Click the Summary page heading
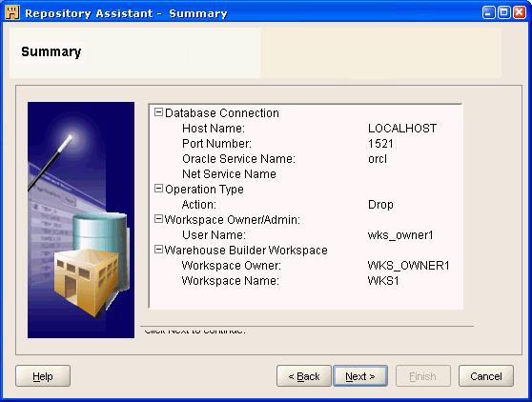The height and width of the screenshot is (402, 532). tap(51, 51)
